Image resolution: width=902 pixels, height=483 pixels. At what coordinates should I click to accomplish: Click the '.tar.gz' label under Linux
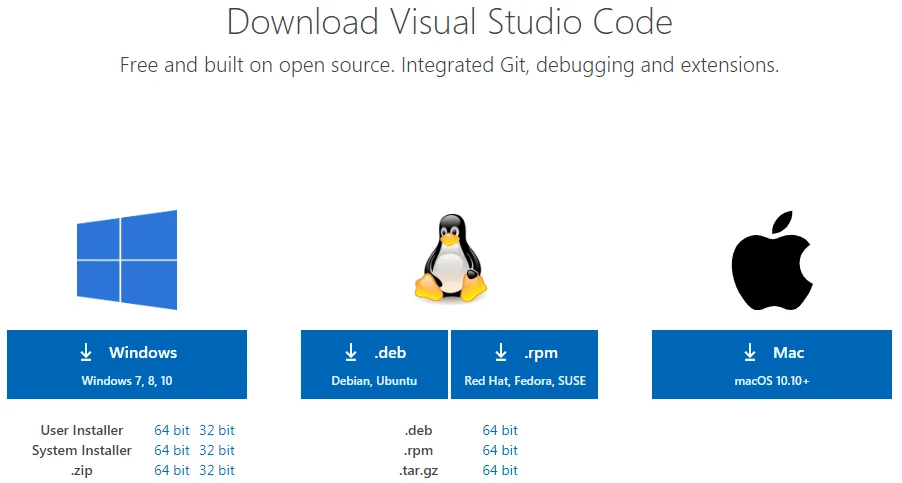(x=418, y=471)
